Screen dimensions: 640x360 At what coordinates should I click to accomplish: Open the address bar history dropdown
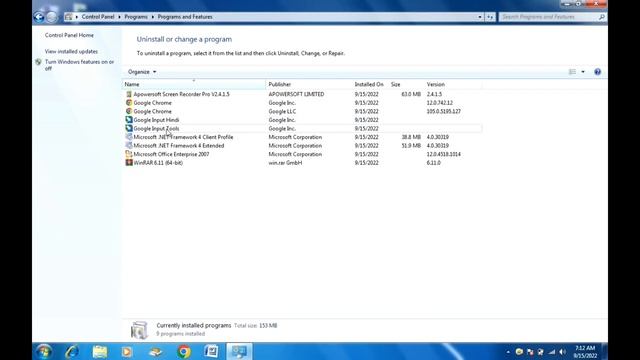pyautogui.click(x=480, y=17)
